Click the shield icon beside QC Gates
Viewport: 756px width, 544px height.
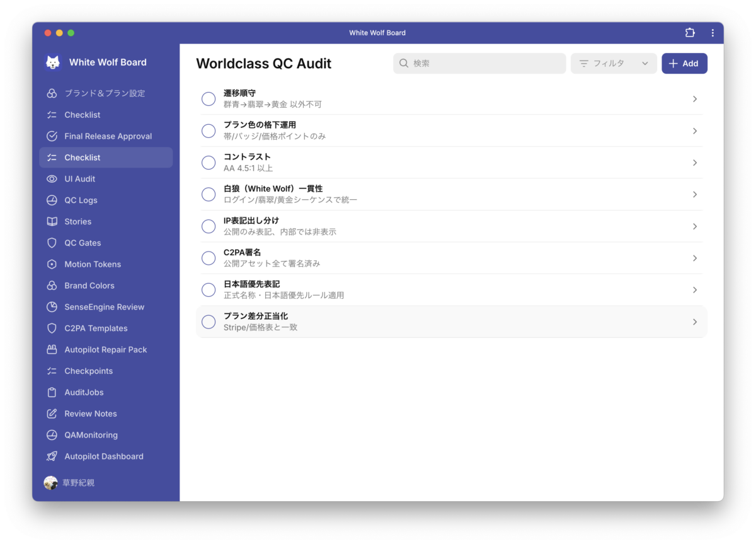click(x=52, y=243)
